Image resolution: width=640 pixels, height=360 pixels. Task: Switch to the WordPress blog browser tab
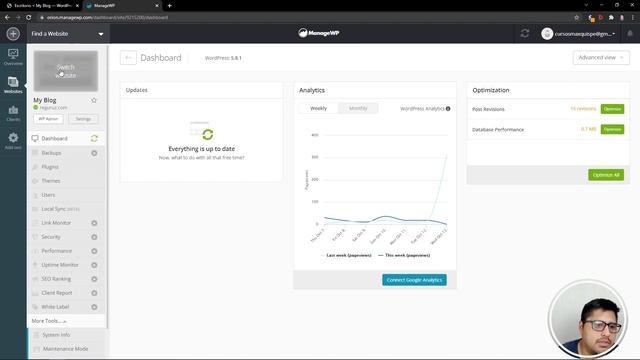pos(41,6)
